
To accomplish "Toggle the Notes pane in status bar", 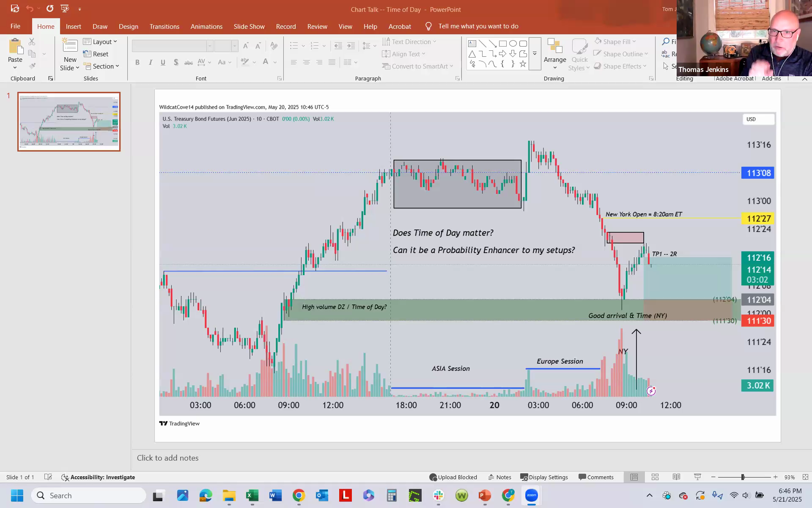I will coord(499,477).
